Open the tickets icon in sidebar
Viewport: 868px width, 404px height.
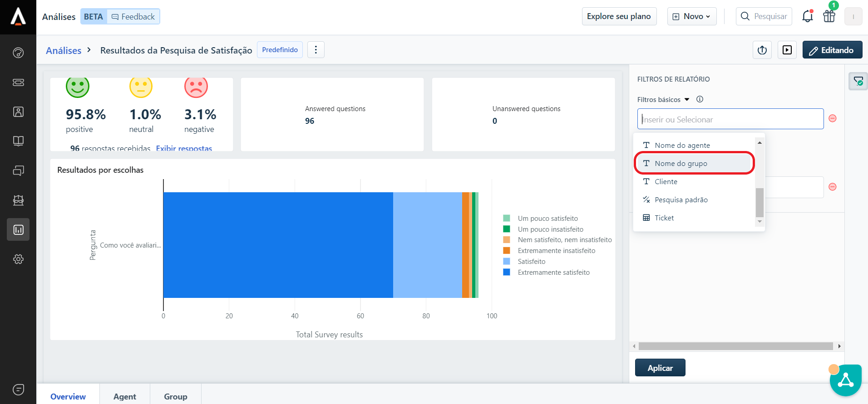coord(18,82)
